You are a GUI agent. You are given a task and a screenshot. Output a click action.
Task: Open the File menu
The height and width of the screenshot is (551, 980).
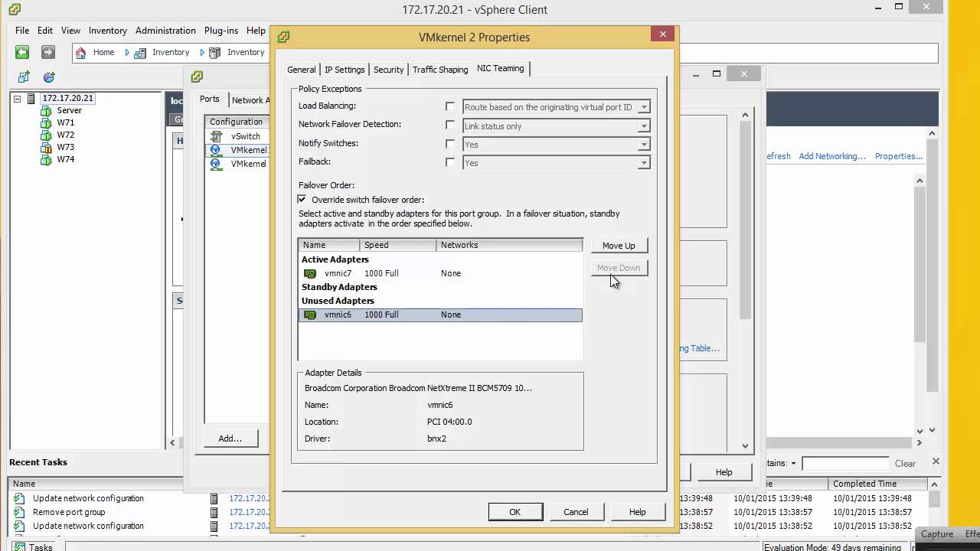22,31
